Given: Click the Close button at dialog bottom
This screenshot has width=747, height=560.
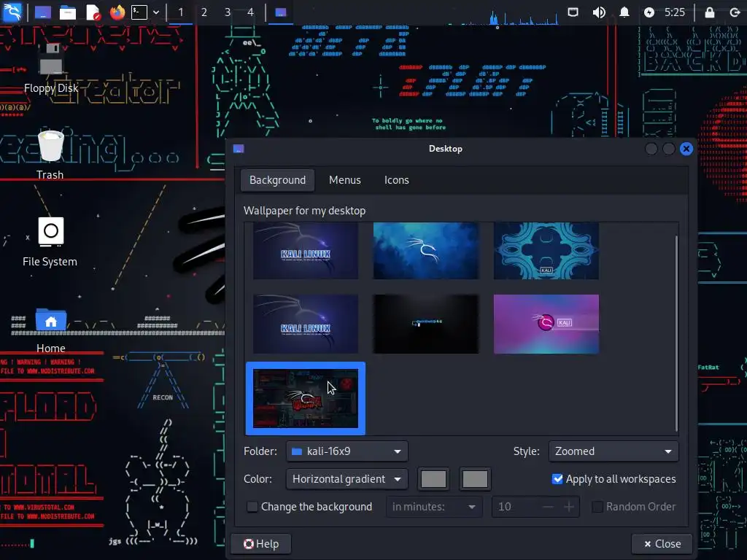Looking at the screenshot, I should pyautogui.click(x=662, y=544).
